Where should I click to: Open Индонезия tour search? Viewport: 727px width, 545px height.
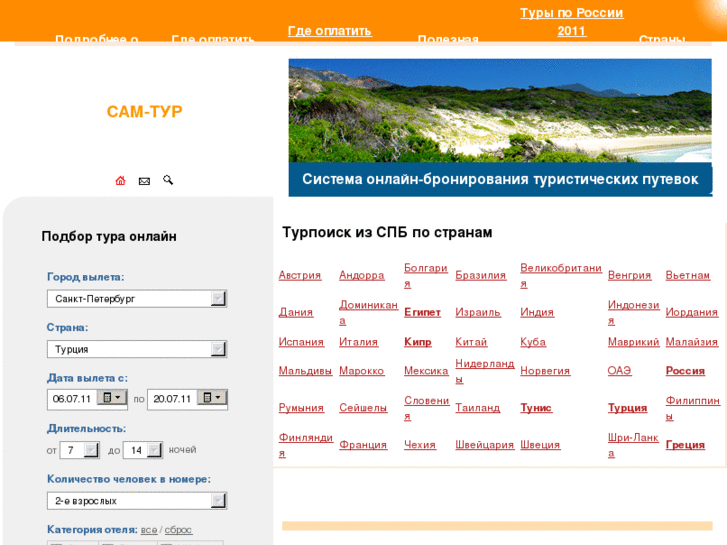point(633,313)
